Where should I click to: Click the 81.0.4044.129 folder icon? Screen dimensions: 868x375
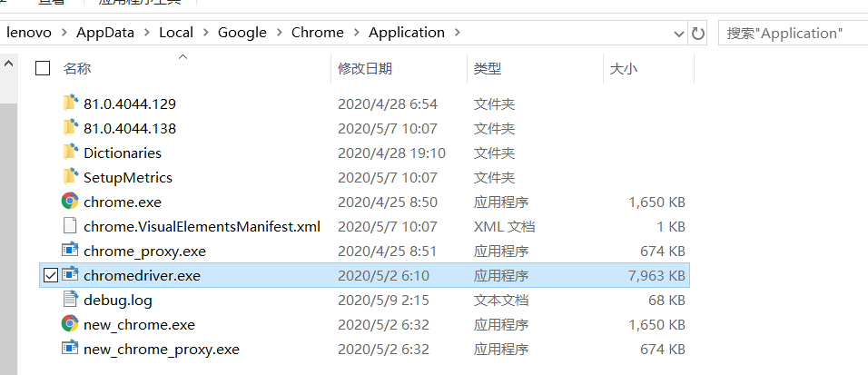point(70,104)
